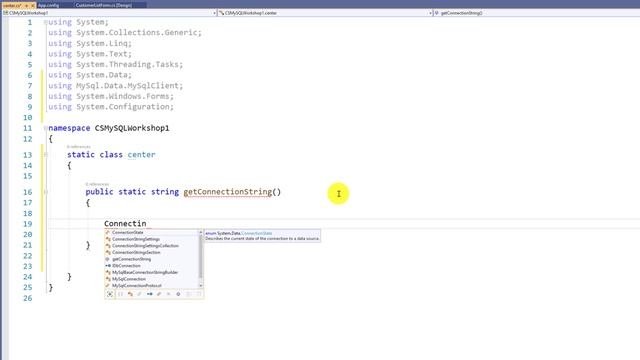Click the using System.Windows.Forms line
640x360 pixels.
111,96
